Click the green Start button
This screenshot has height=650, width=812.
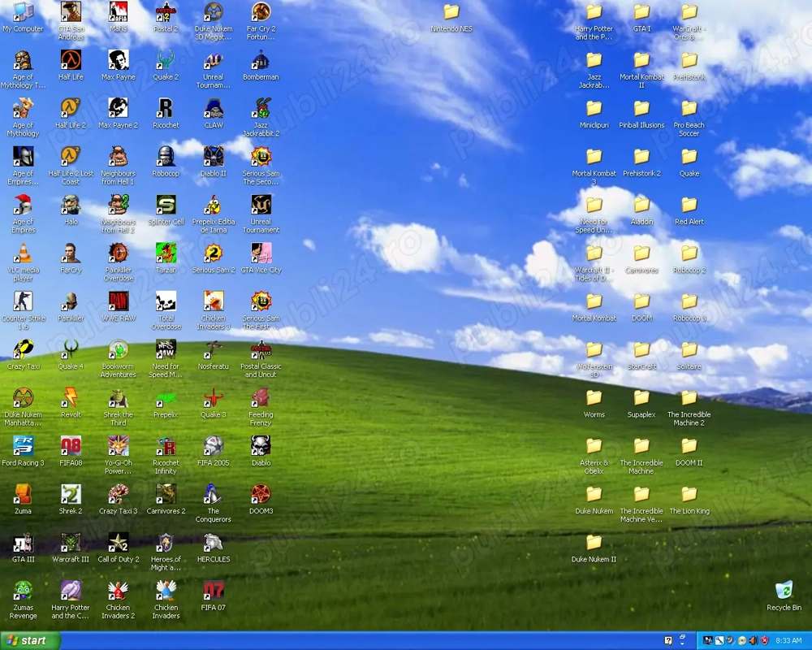pos(30,640)
